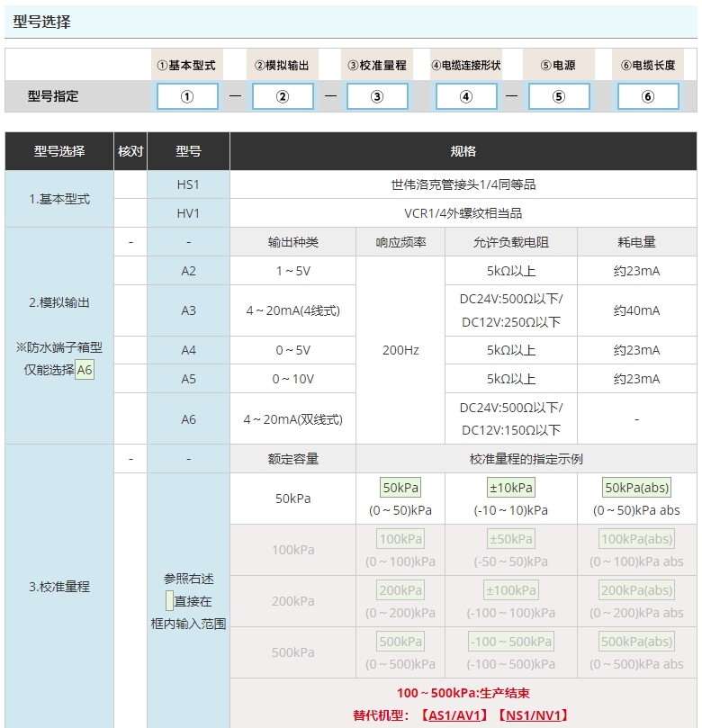The width and height of the screenshot is (702, 728).
Task: Click the check cell in the HS1 row
Action: click(130, 184)
